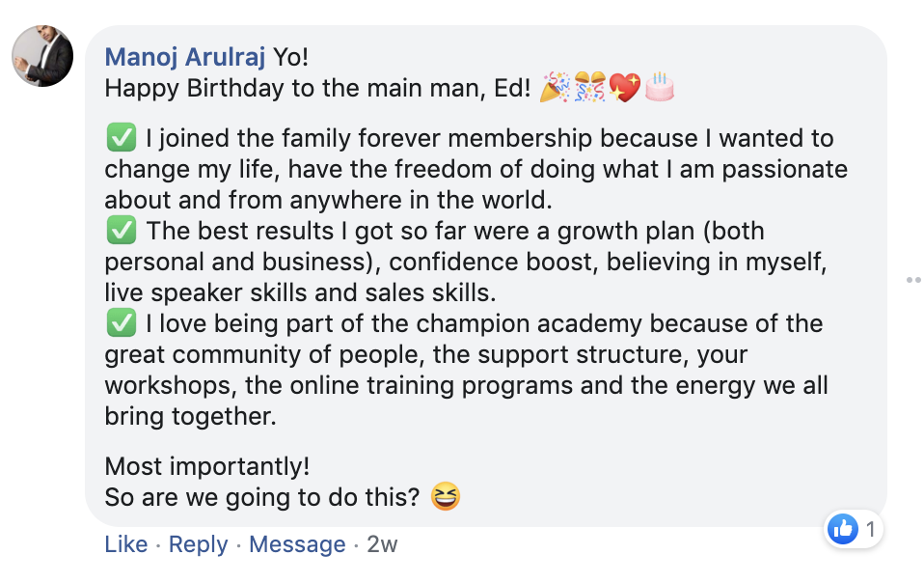Like Manoj's birthday comment

(125, 544)
